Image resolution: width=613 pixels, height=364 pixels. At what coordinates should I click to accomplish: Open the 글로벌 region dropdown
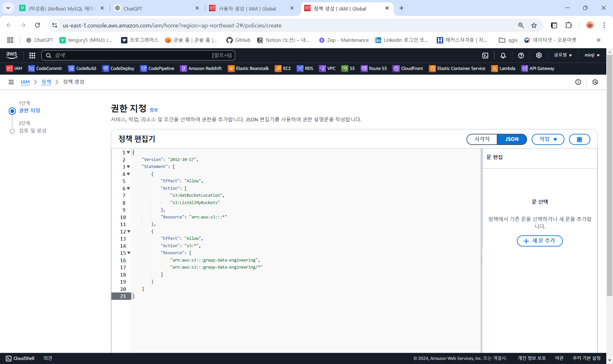(x=563, y=55)
